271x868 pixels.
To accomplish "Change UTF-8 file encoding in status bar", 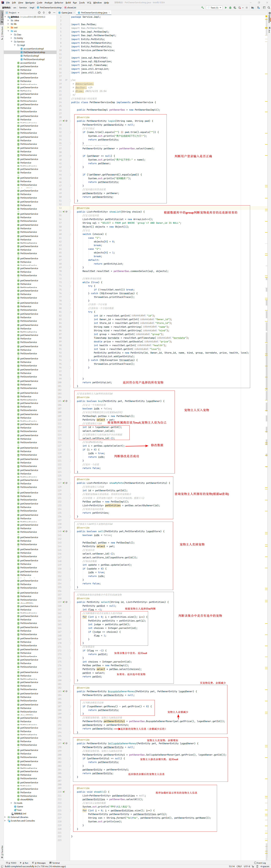I will (x=247, y=866).
